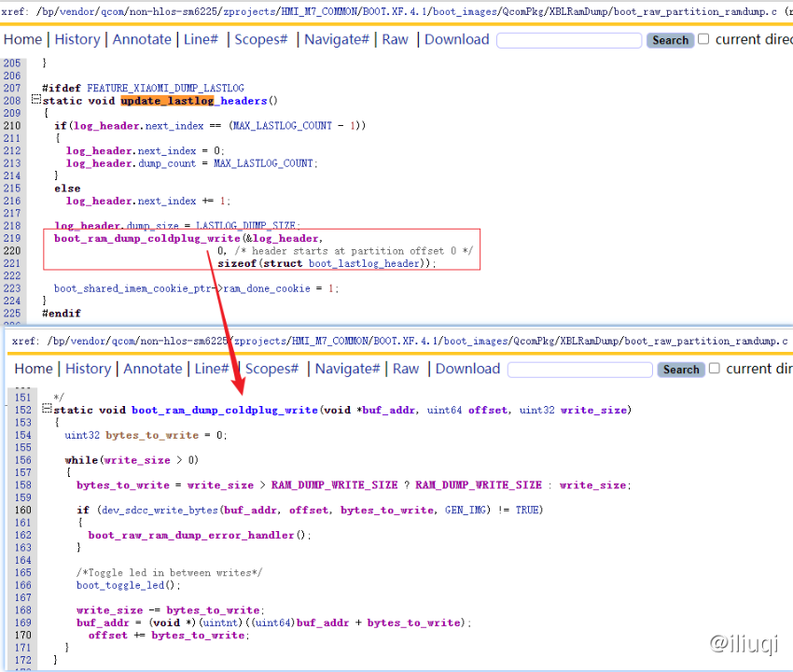Open History in the upper panel menu

[x=77, y=39]
